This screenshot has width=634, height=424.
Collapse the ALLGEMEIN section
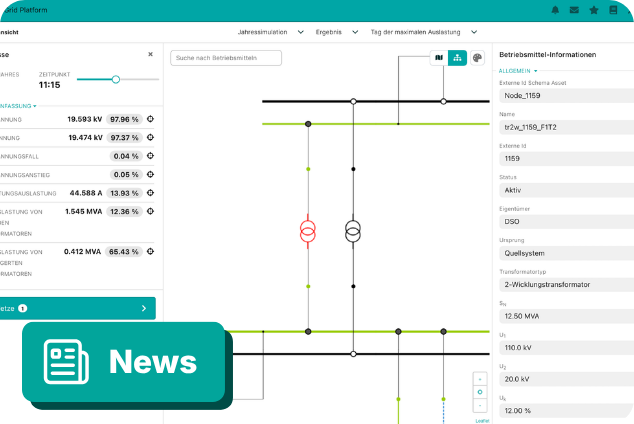(x=518, y=71)
